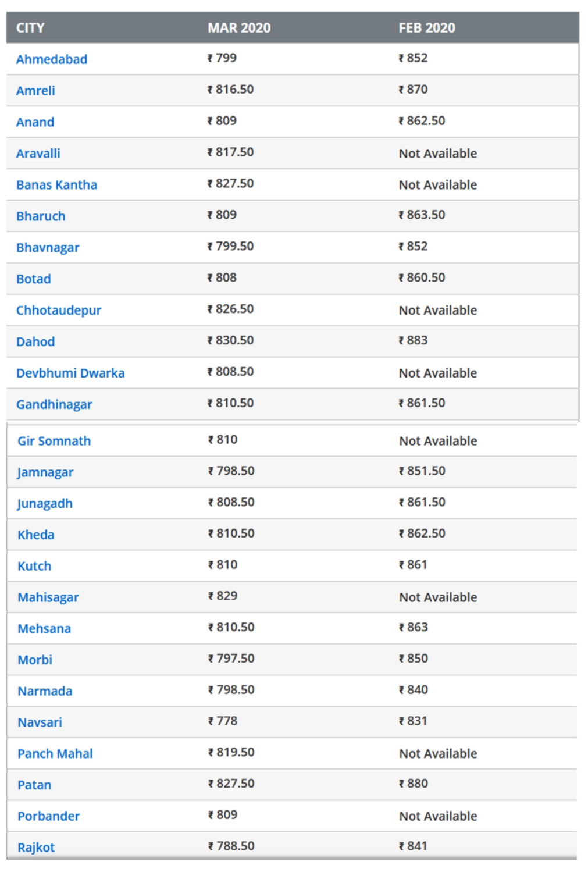Open the Ahmedabad city link
The height and width of the screenshot is (872, 588).
[x=52, y=59]
